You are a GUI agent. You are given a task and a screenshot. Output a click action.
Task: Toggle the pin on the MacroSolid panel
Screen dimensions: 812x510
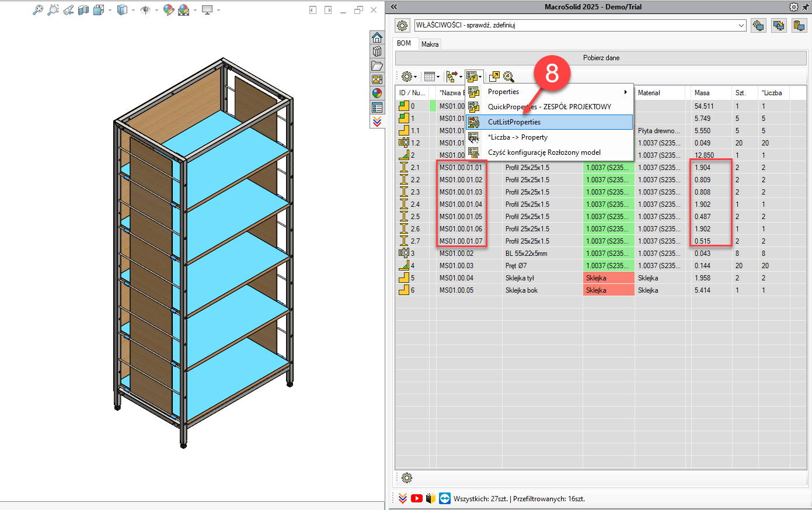click(805, 7)
